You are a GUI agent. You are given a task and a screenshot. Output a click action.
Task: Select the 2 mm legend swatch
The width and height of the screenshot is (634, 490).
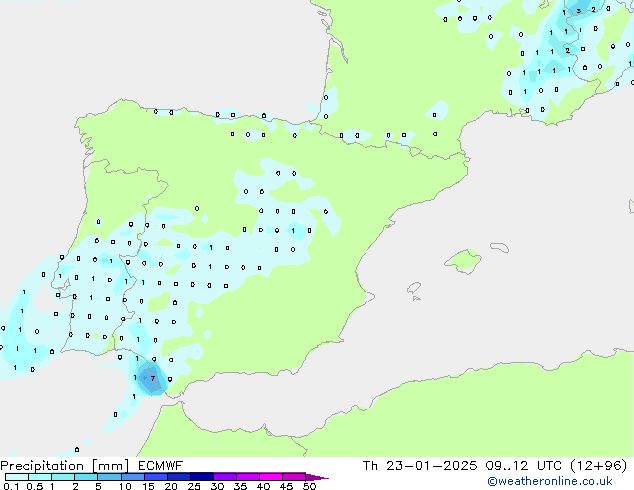click(x=87, y=477)
